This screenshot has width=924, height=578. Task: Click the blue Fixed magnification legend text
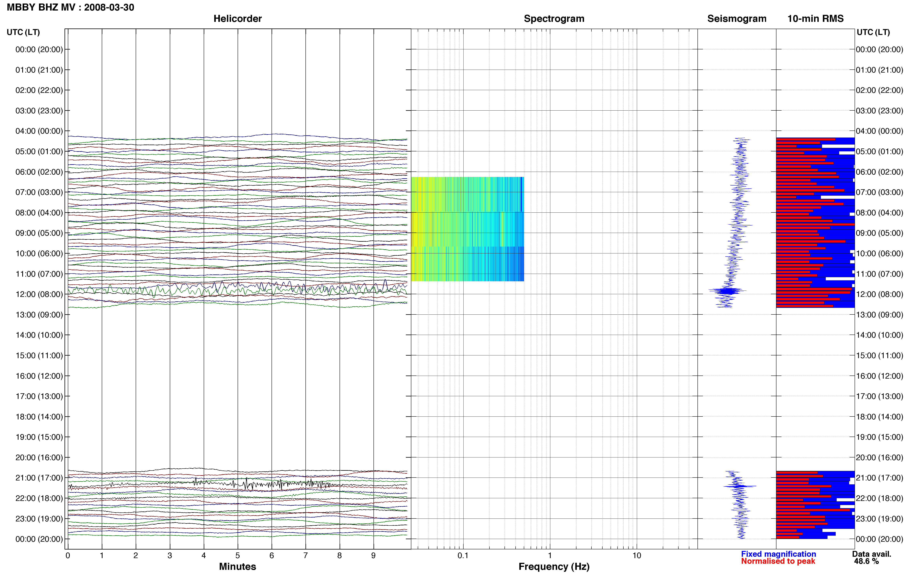[x=778, y=554]
